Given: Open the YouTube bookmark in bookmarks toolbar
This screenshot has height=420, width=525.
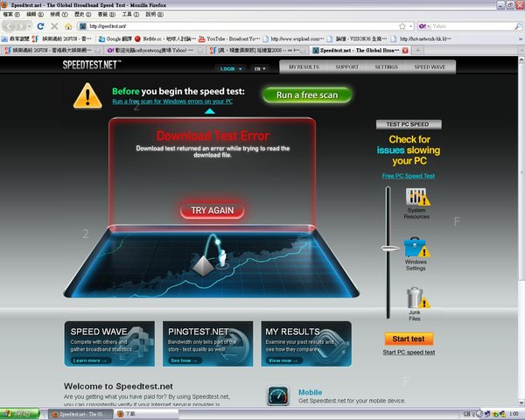Looking at the screenshot, I should pos(229,38).
